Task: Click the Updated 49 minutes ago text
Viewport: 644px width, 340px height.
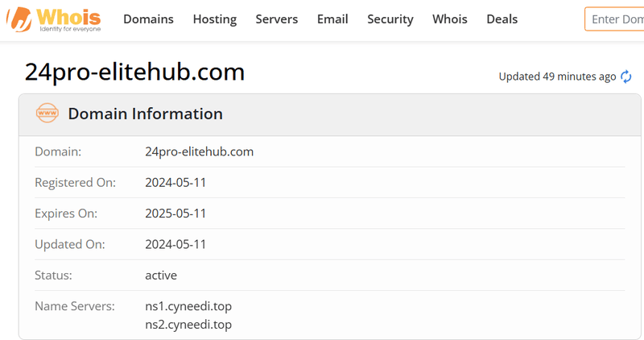Action: pos(557,77)
